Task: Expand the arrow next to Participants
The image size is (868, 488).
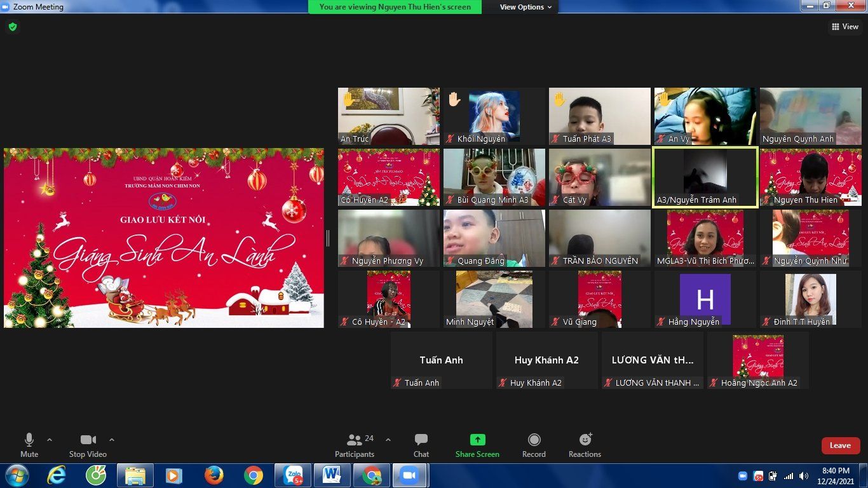Action: (388, 440)
